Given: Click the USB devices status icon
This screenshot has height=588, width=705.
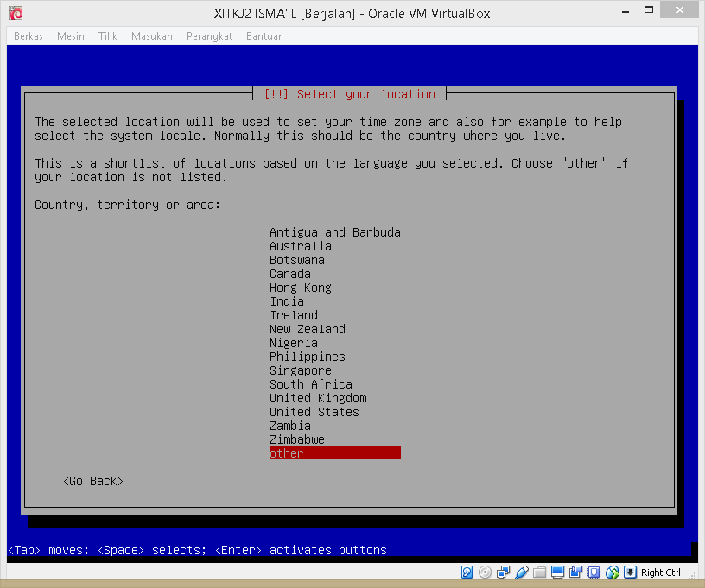Looking at the screenshot, I should [x=522, y=572].
